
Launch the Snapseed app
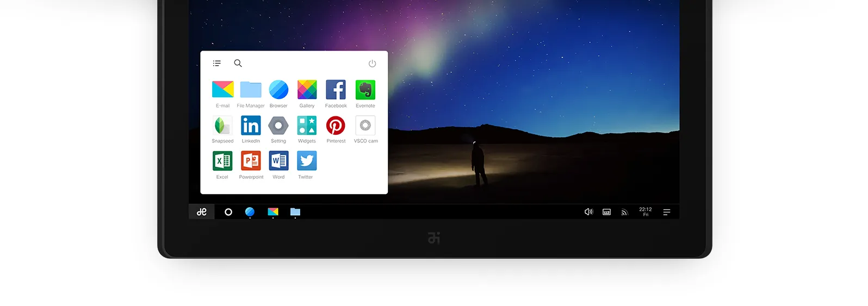click(x=222, y=126)
